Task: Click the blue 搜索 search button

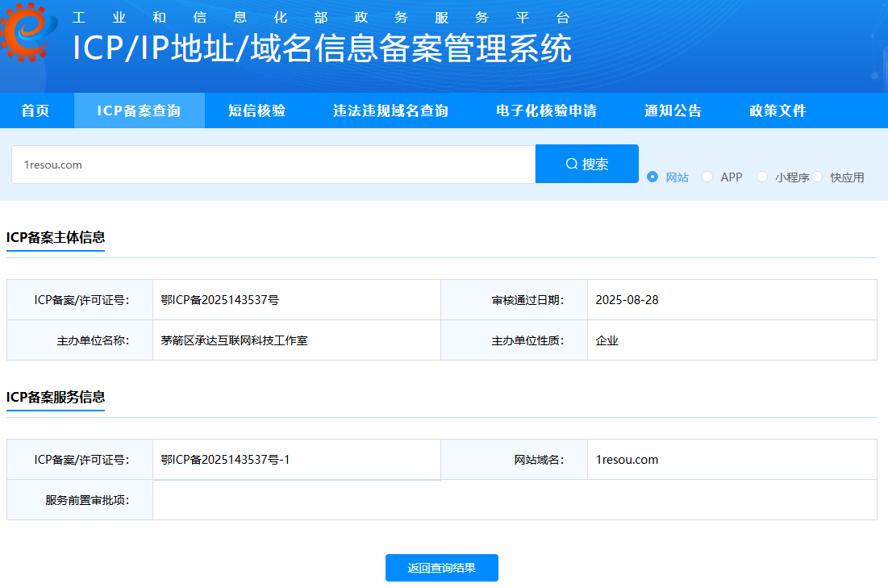Action: (x=586, y=163)
